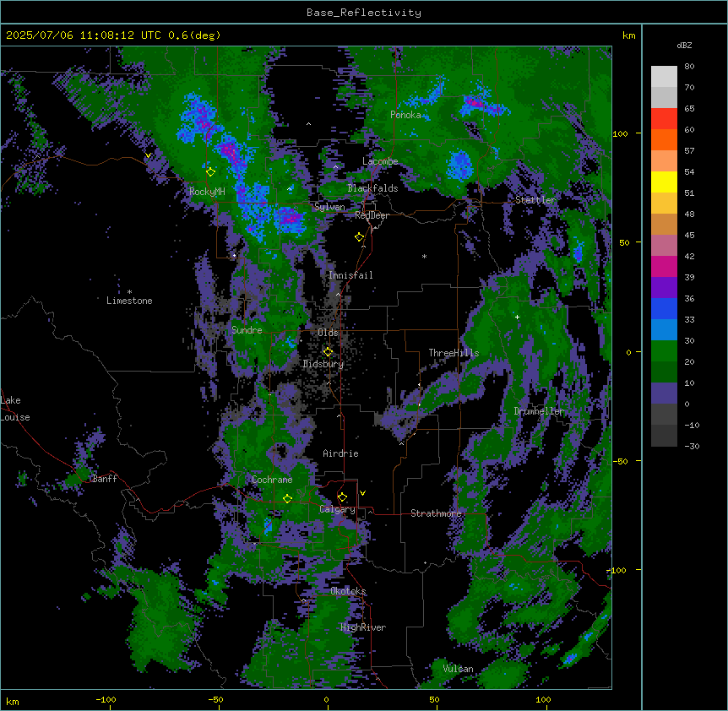The height and width of the screenshot is (711, 728).
Task: Click the yellow V marker northwest of RockyMH
Action: [x=148, y=155]
